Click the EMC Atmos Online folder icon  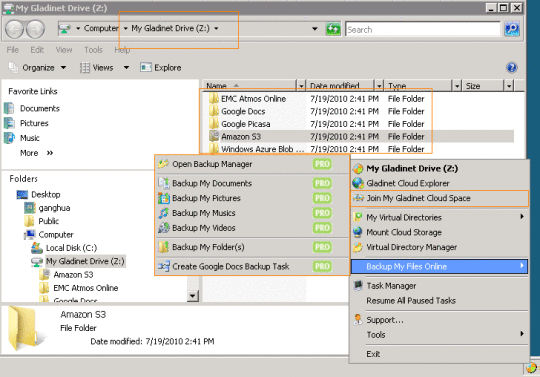click(214, 99)
